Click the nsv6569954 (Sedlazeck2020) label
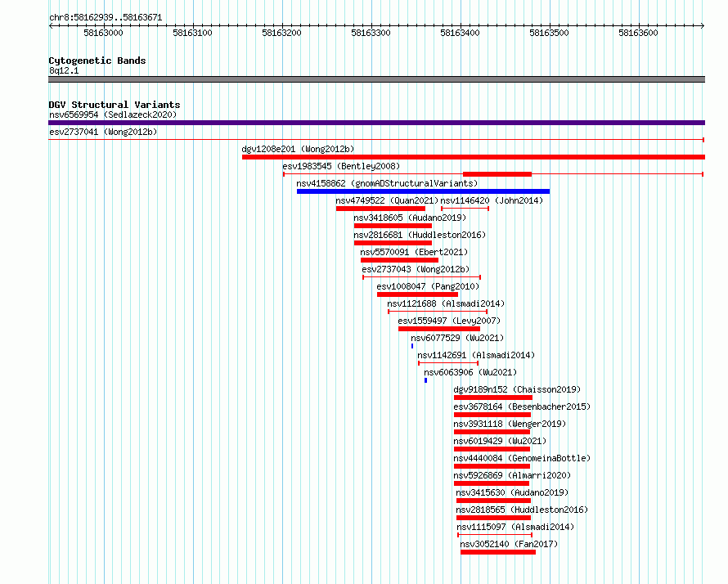The image size is (728, 584). [113, 115]
